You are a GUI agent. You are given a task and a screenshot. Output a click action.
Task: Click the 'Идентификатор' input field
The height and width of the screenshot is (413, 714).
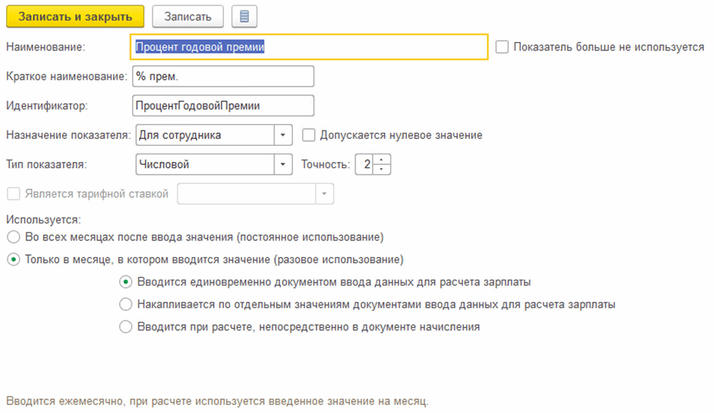(x=223, y=106)
